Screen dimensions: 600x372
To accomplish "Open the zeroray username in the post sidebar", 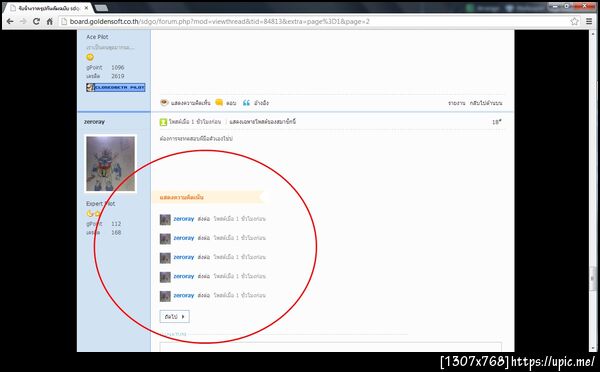I will click(x=94, y=122).
